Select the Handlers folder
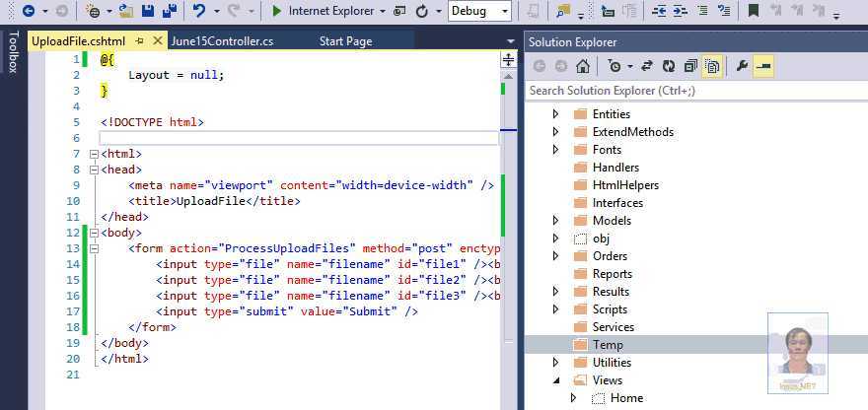This screenshot has height=410, width=868. [615, 168]
